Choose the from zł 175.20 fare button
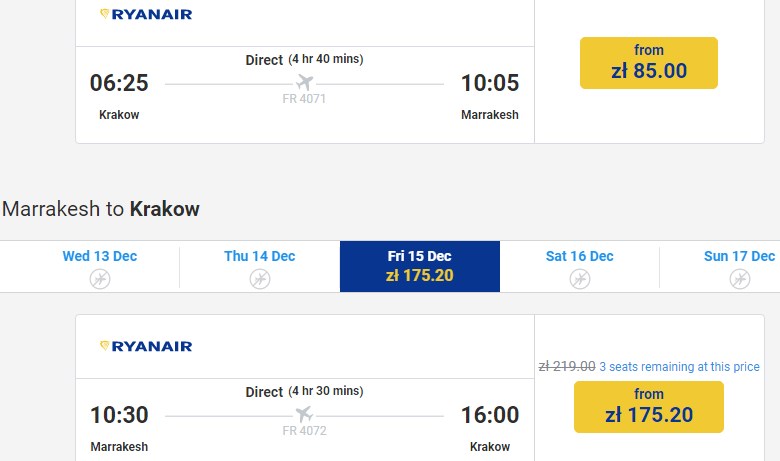The height and width of the screenshot is (461, 780). (x=649, y=407)
